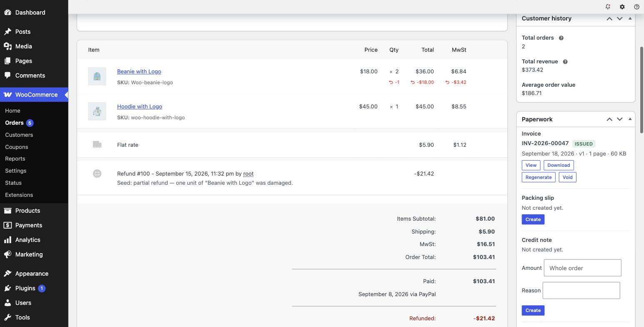This screenshot has width=644, height=327.
Task: Open the Beanie with Logo product link
Action: point(139,71)
